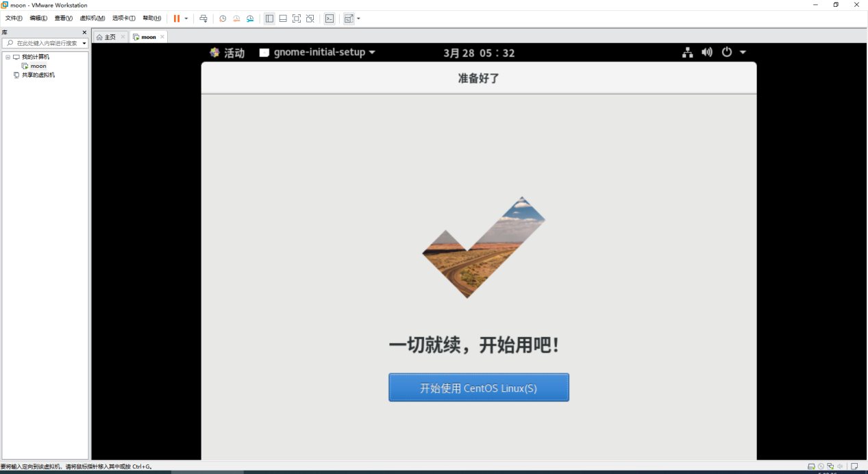Screen dimensions: 868x474
Task: Restore the VMware Workstation window
Action: (x=836, y=5)
